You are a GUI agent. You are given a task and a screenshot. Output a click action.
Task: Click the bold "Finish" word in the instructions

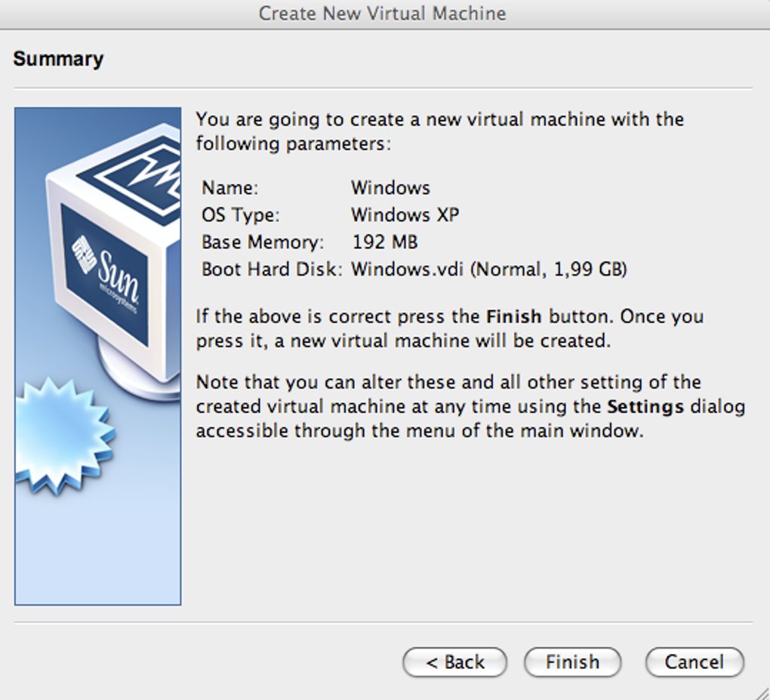click(x=513, y=316)
